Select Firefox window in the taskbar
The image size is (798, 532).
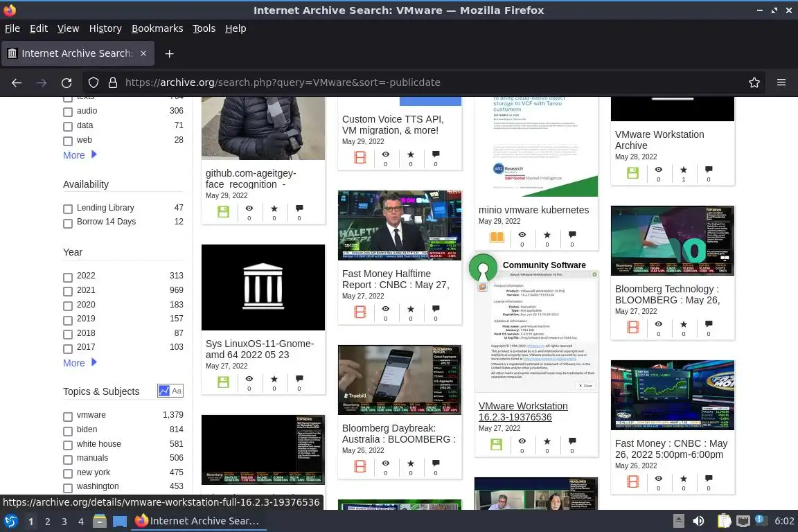[x=197, y=521]
